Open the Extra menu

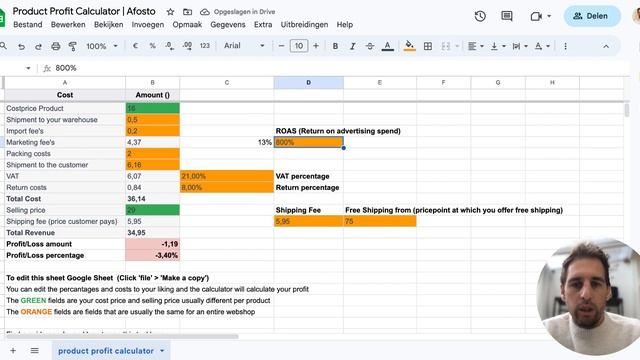point(263,24)
